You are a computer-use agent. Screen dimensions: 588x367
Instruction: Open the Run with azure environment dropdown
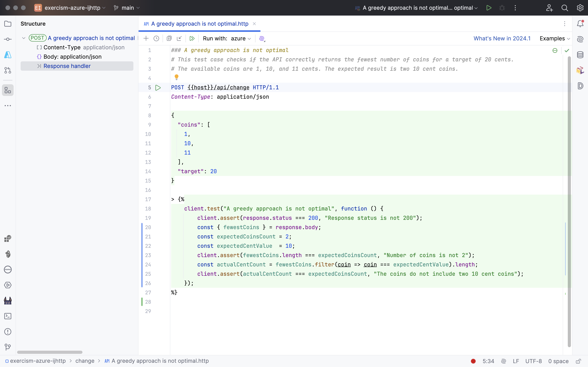[x=241, y=38]
